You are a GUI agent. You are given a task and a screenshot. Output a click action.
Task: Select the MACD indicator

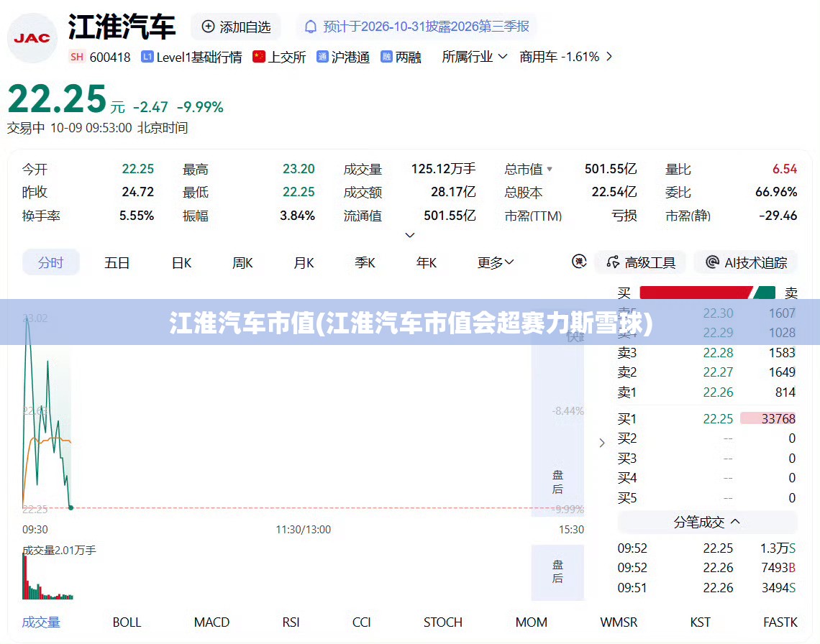pyautogui.click(x=211, y=622)
